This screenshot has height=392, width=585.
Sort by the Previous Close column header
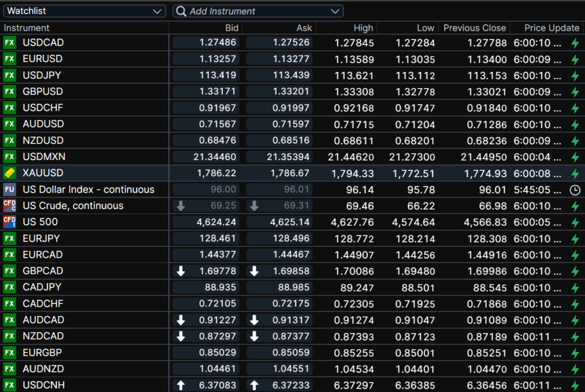(x=474, y=28)
